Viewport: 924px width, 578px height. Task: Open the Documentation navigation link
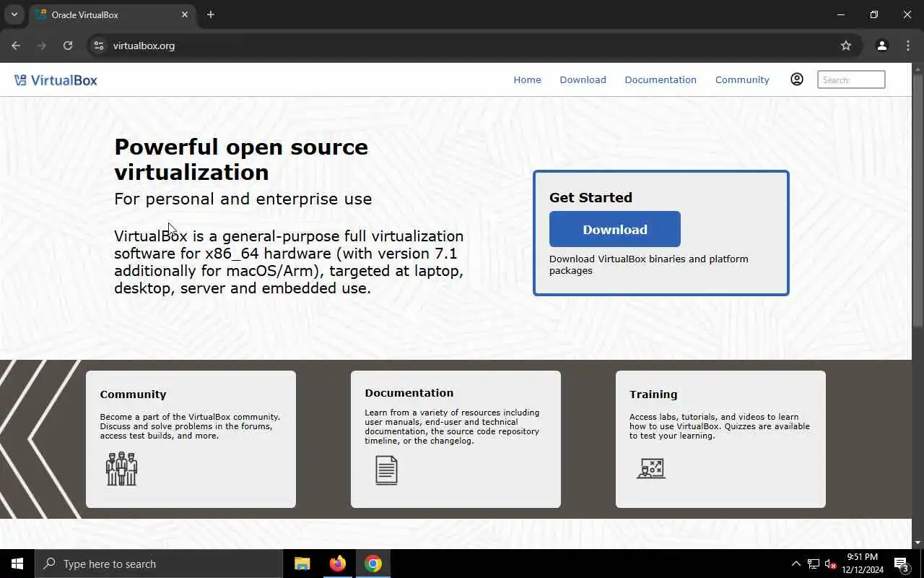click(x=661, y=80)
